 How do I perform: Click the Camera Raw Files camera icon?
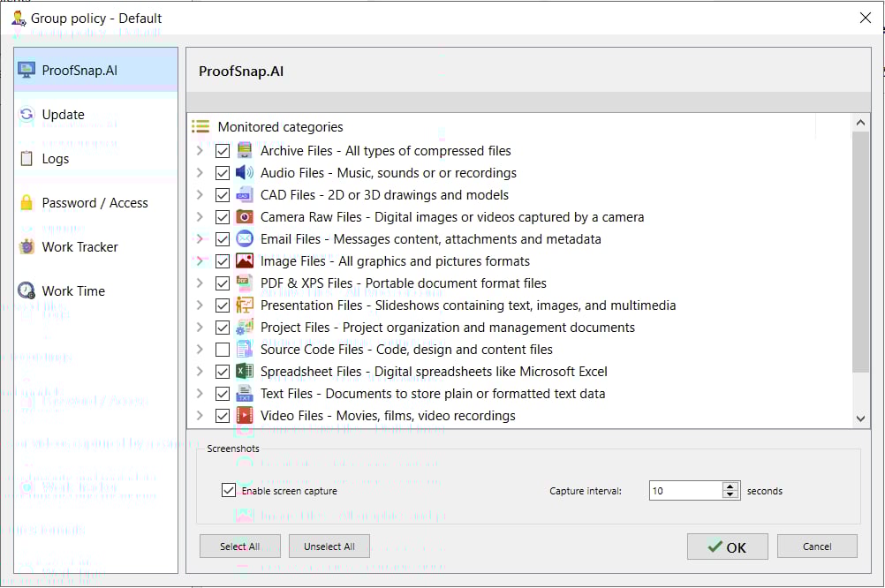[245, 217]
